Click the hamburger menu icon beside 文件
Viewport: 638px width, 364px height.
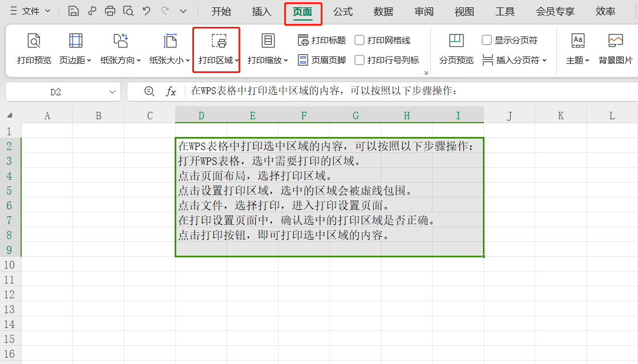(14, 11)
